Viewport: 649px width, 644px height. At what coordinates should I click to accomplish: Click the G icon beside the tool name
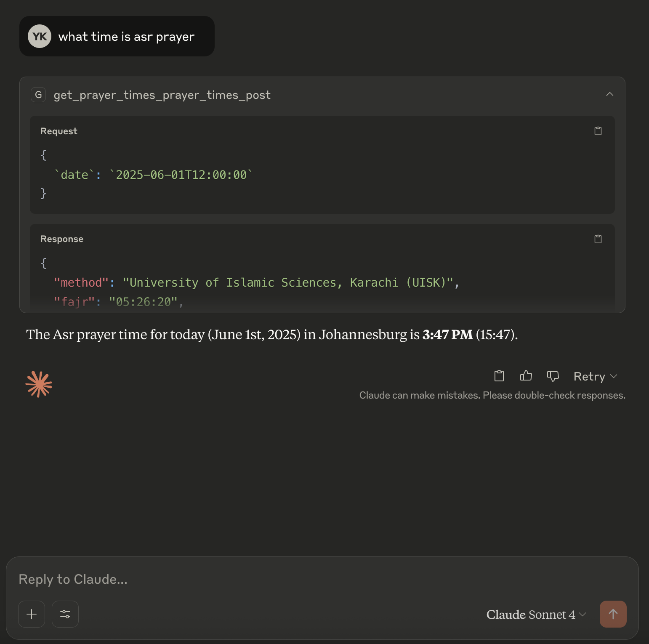tap(38, 95)
